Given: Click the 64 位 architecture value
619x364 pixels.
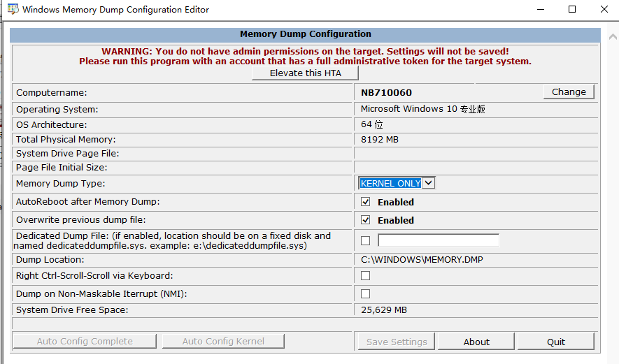Looking at the screenshot, I should pos(372,124).
